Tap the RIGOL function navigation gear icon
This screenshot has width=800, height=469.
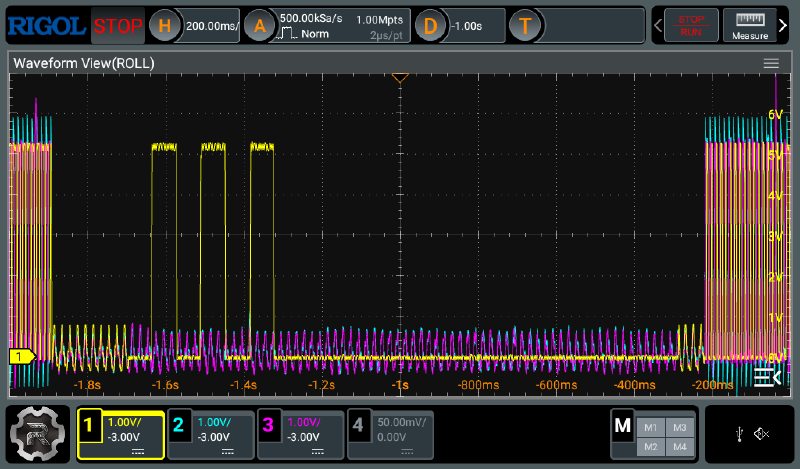[37, 433]
